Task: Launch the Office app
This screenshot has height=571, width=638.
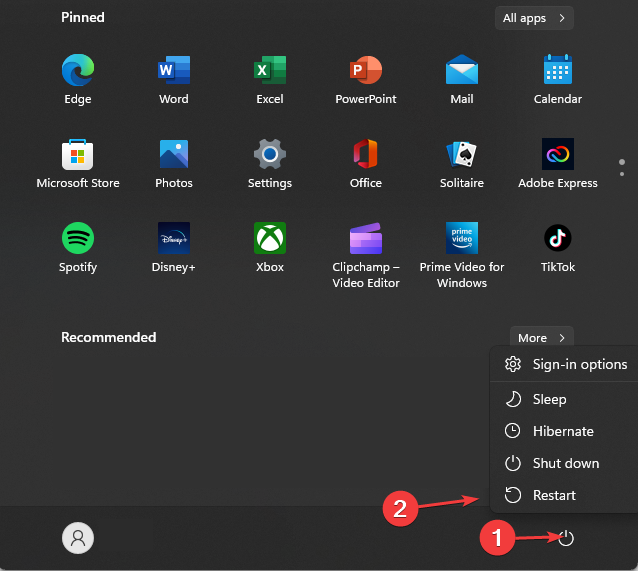Action: [366, 164]
